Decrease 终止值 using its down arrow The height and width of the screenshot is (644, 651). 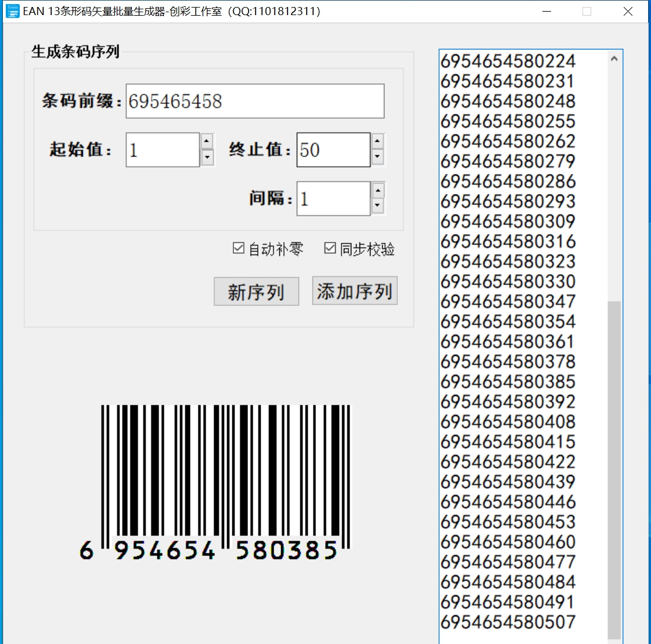[378, 157]
